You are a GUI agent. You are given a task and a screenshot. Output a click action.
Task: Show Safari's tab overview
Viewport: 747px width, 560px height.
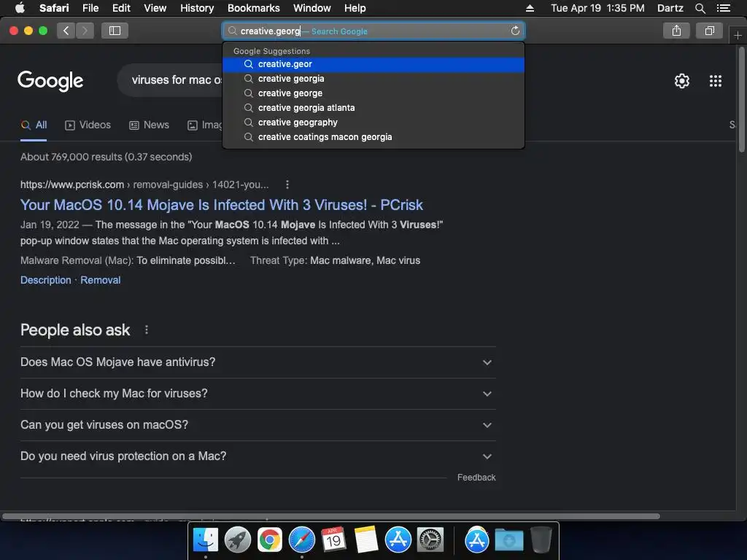pyautogui.click(x=709, y=31)
